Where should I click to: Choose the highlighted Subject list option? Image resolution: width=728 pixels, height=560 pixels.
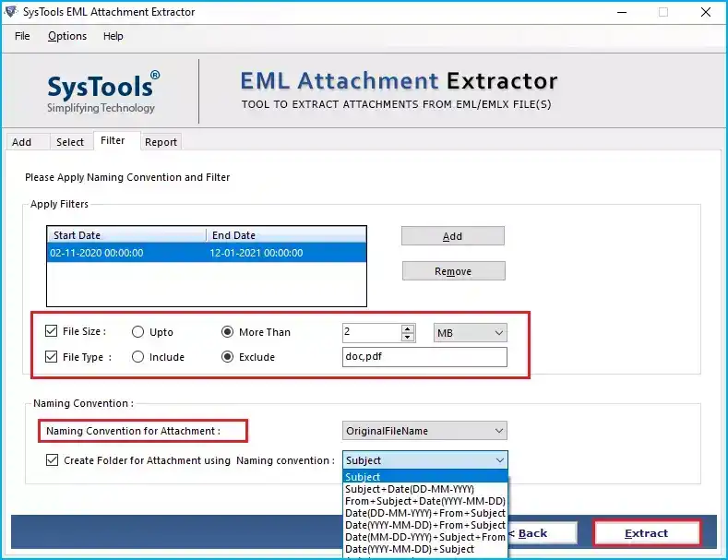click(x=425, y=477)
